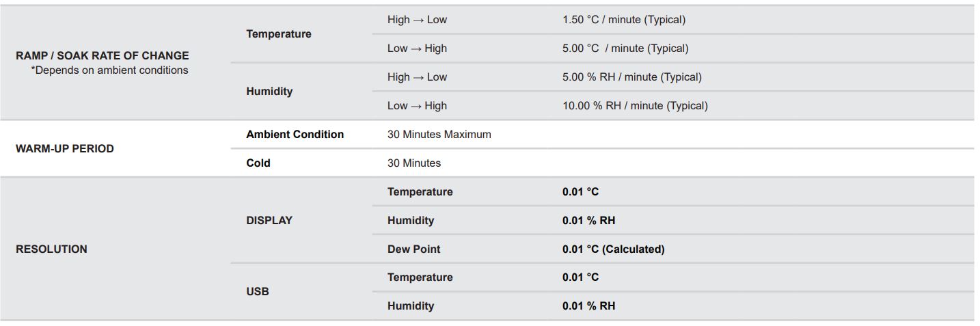Click the USB subsection label
Image resolution: width=980 pixels, height=326 pixels.
coord(258,292)
